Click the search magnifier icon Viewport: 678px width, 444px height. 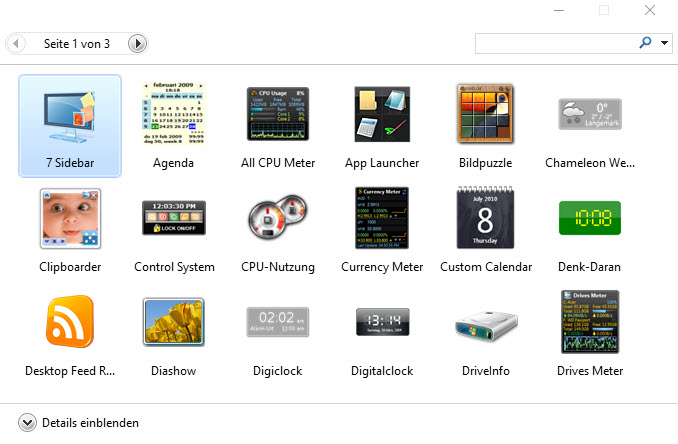click(x=645, y=42)
